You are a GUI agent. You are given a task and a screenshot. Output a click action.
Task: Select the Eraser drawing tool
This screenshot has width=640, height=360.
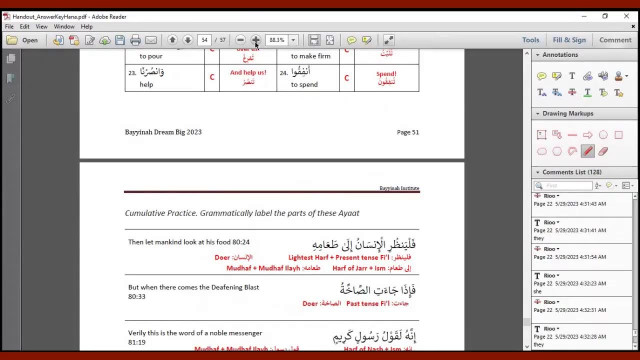603,151
